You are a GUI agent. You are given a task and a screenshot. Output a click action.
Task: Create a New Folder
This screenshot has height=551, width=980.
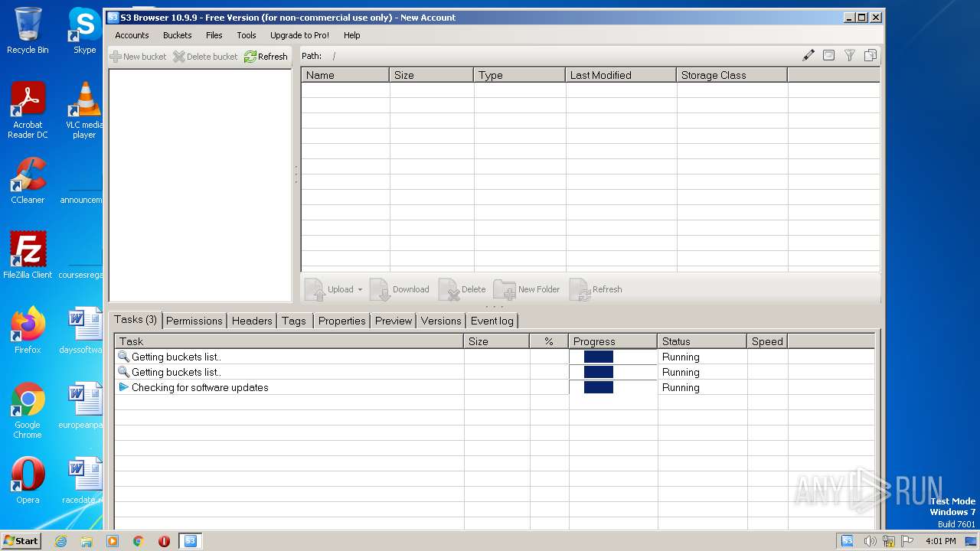click(527, 289)
